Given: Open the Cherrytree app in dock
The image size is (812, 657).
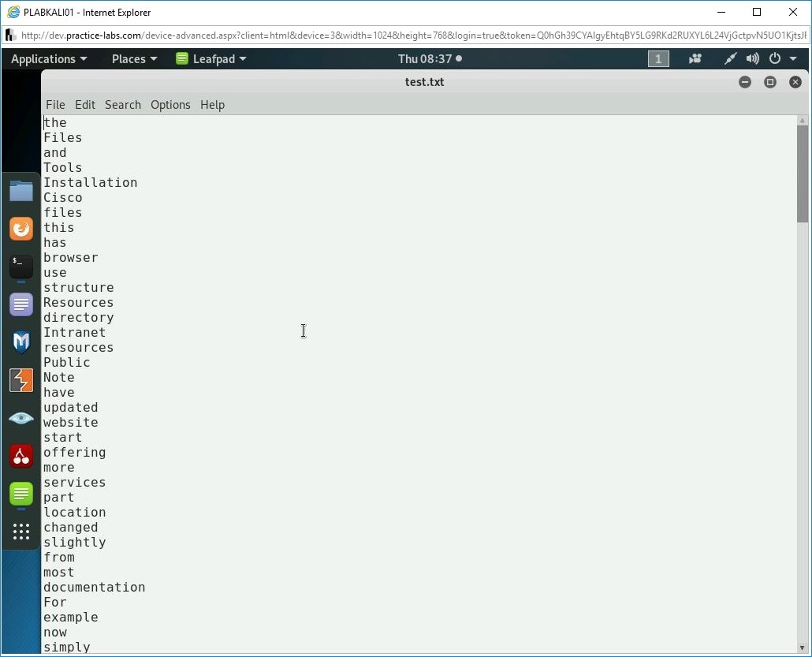Looking at the screenshot, I should (x=21, y=456).
